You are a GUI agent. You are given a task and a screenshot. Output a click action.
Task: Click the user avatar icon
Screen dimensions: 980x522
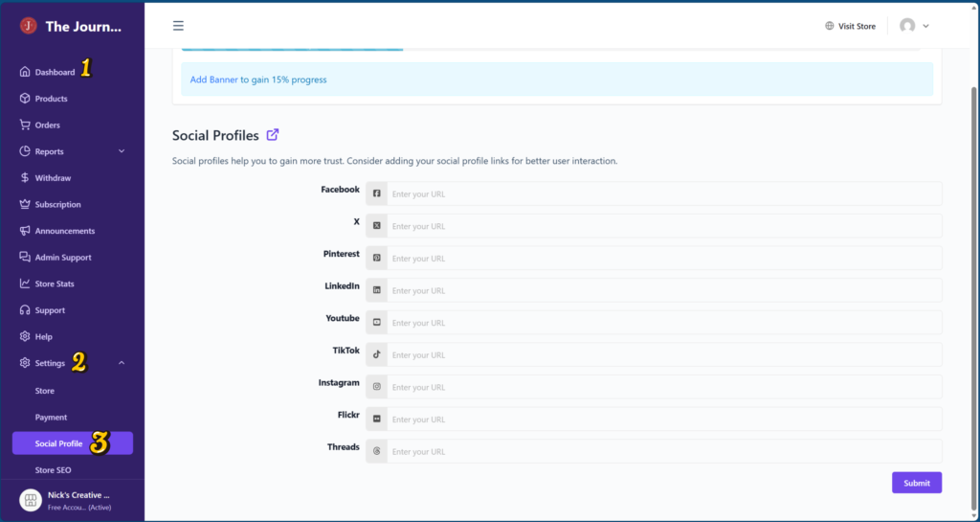click(907, 26)
